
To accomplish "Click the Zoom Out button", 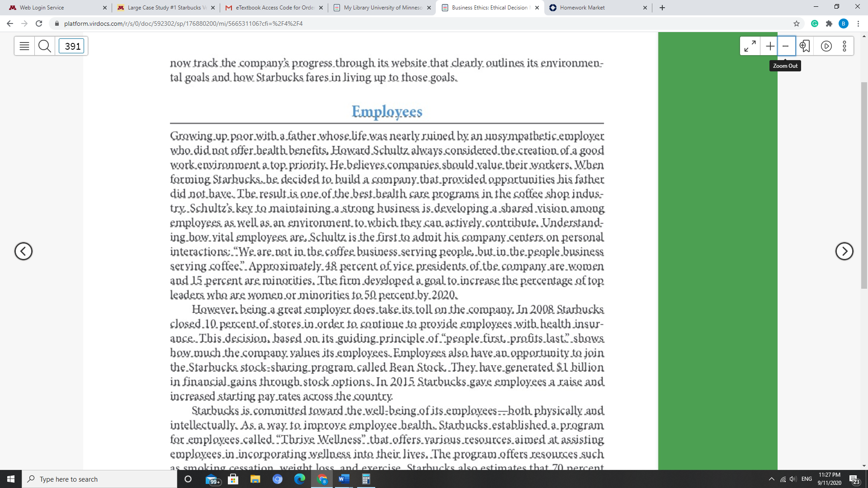I will tap(786, 46).
